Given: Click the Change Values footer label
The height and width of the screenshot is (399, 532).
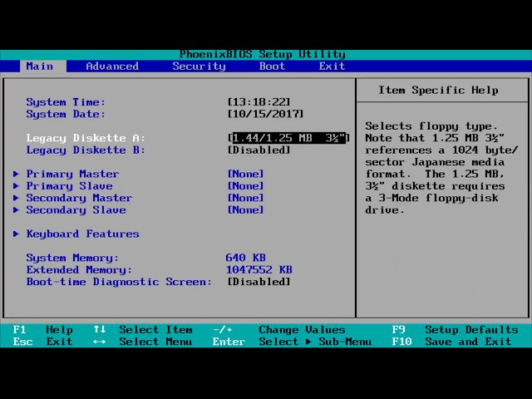Looking at the screenshot, I should pyautogui.click(x=302, y=330).
